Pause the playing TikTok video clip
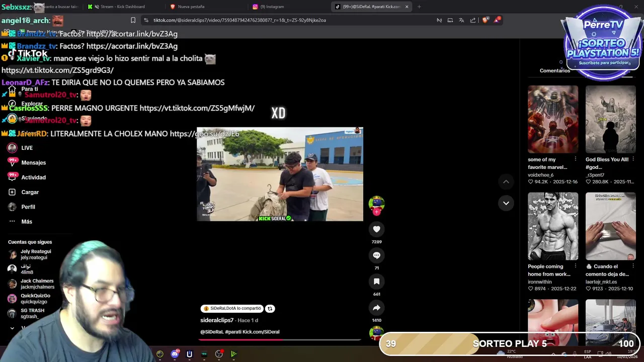 click(x=280, y=174)
